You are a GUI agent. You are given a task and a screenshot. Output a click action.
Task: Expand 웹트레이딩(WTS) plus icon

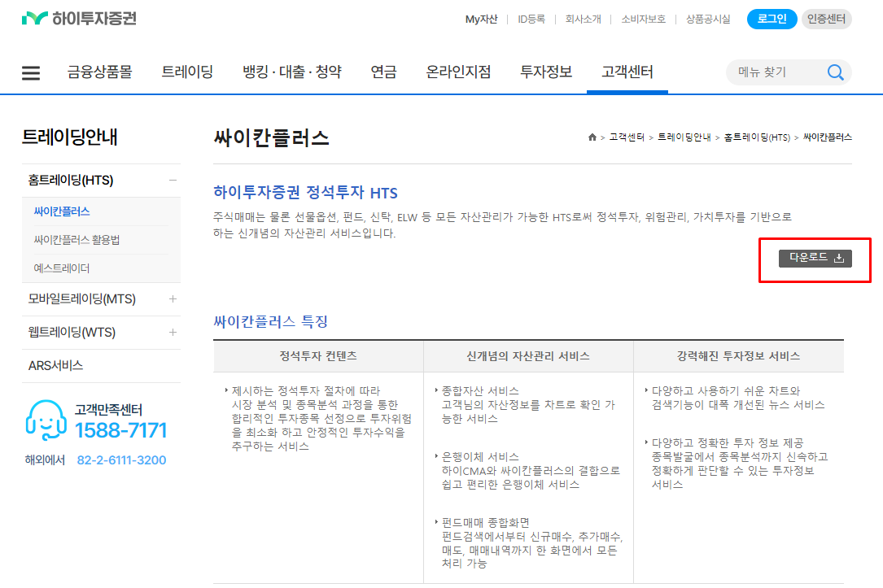pos(173,332)
